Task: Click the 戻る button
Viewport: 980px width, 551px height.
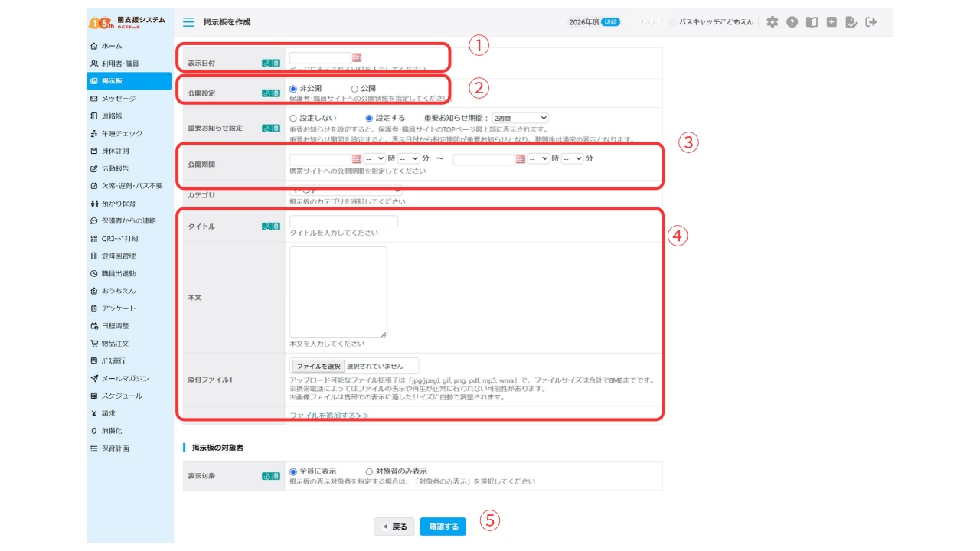Action: 394,527
